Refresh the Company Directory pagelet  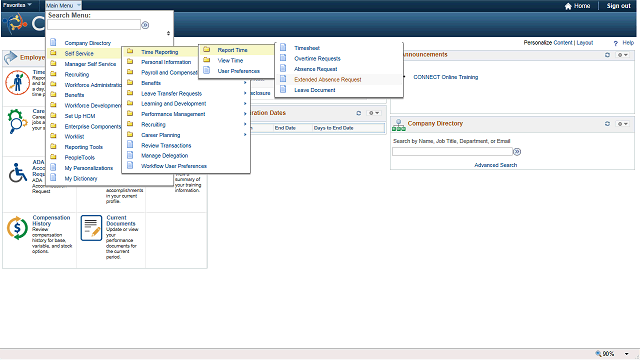pos(607,124)
